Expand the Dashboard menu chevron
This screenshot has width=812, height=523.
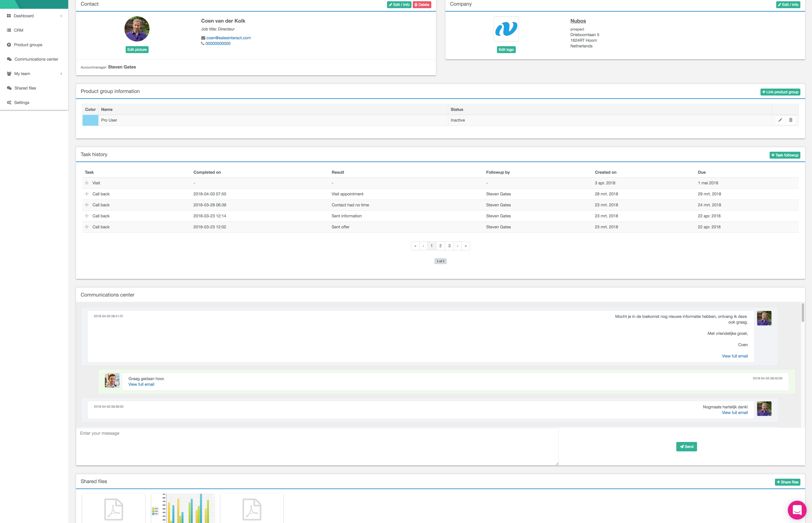61,16
